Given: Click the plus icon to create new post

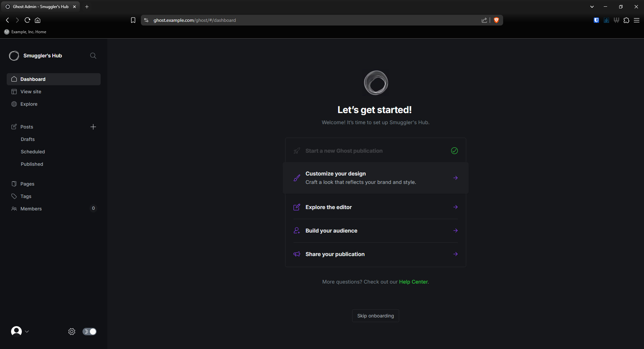Looking at the screenshot, I should click(x=93, y=127).
